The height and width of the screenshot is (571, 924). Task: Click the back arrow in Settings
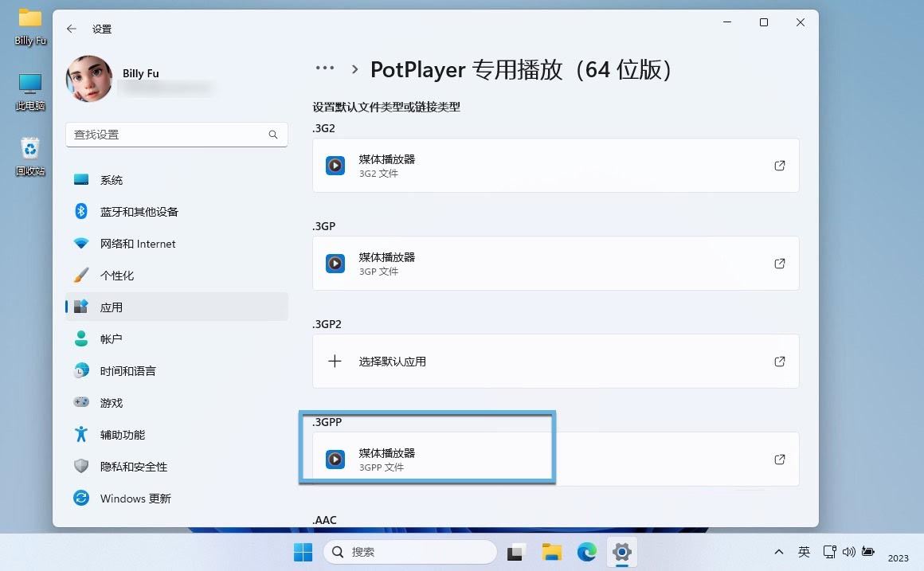[72, 29]
